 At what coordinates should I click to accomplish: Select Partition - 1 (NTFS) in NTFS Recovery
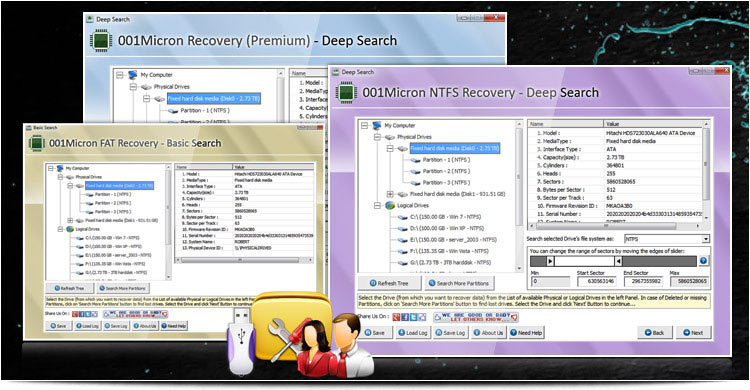[446, 160]
